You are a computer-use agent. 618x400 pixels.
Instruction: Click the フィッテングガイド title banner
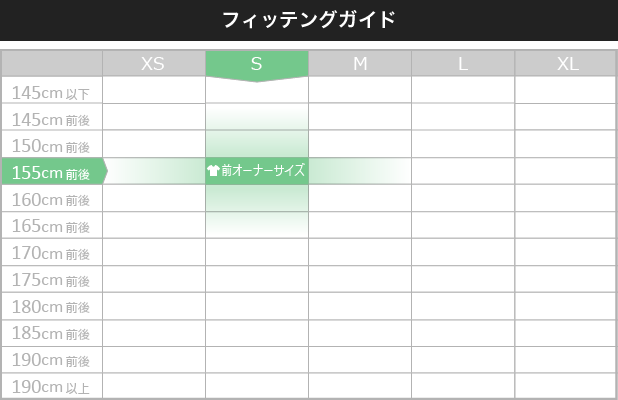(309, 20)
